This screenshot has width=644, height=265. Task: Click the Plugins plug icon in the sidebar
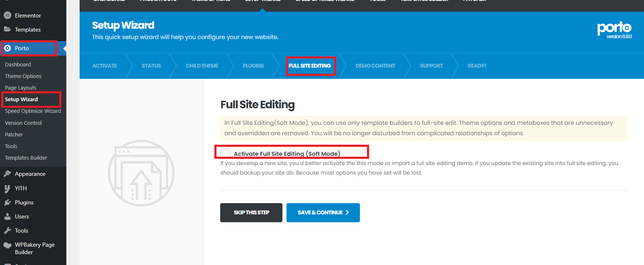8,202
